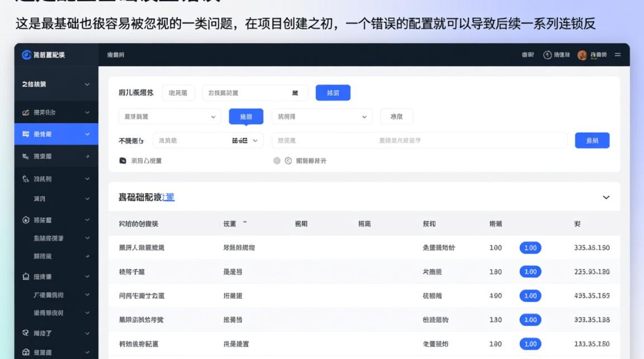The width and height of the screenshot is (644, 359).
Task: Click the pencil edit icon in sidebar's second item
Action: [26, 112]
